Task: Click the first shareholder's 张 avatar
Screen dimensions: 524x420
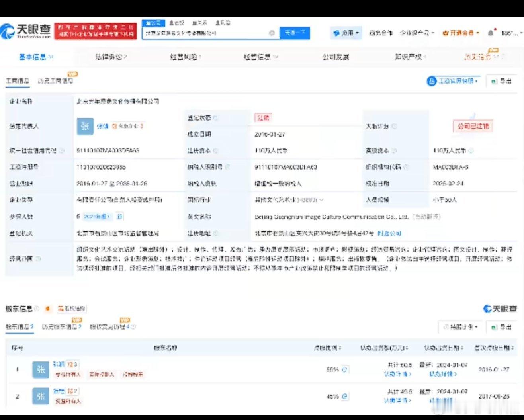Action: (41, 370)
